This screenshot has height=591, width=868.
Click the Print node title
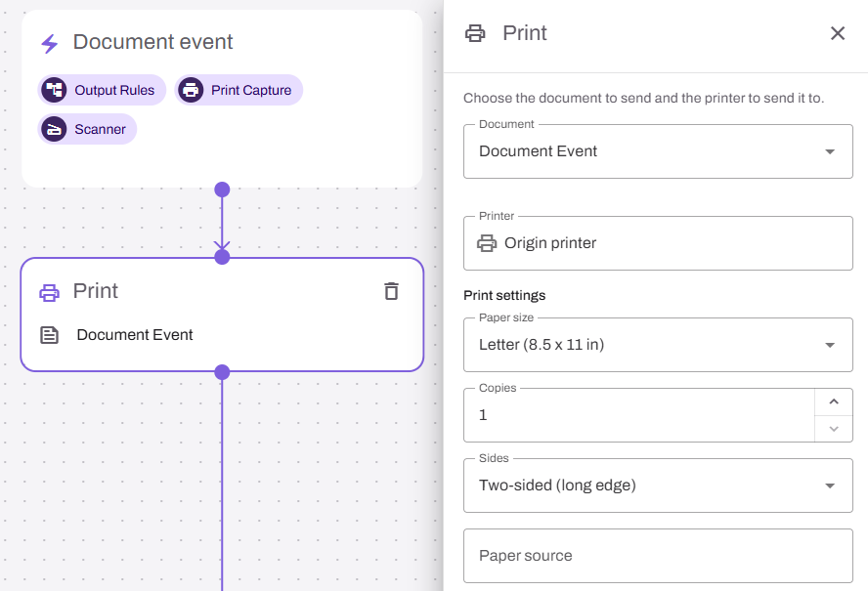pyautogui.click(x=96, y=291)
